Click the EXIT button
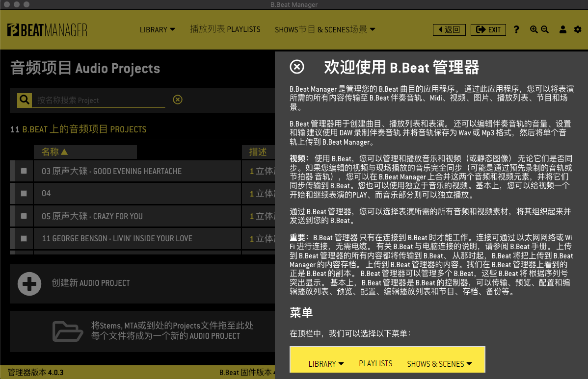Image resolution: width=588 pixels, height=379 pixels. [x=488, y=29]
